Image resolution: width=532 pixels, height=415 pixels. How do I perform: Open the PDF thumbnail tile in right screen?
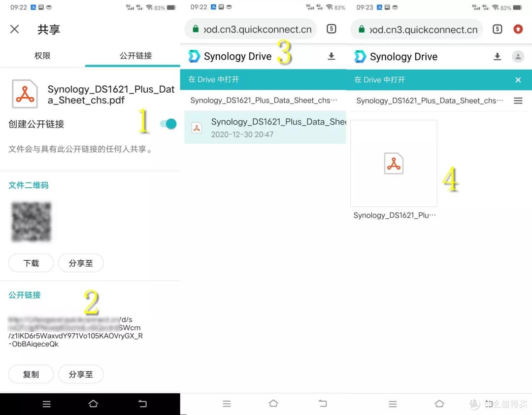point(394,163)
